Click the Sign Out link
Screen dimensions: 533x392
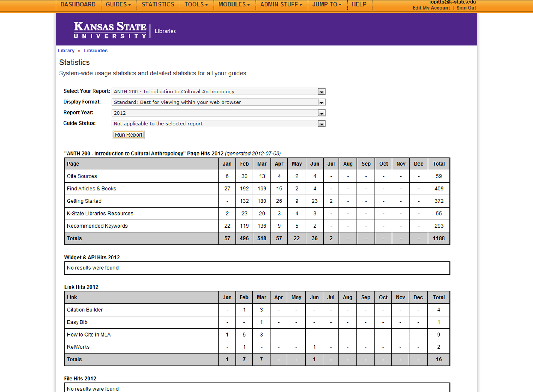coord(466,8)
